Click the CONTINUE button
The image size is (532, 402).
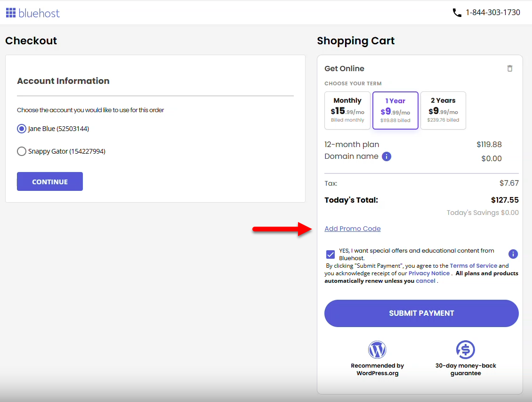[50, 181]
